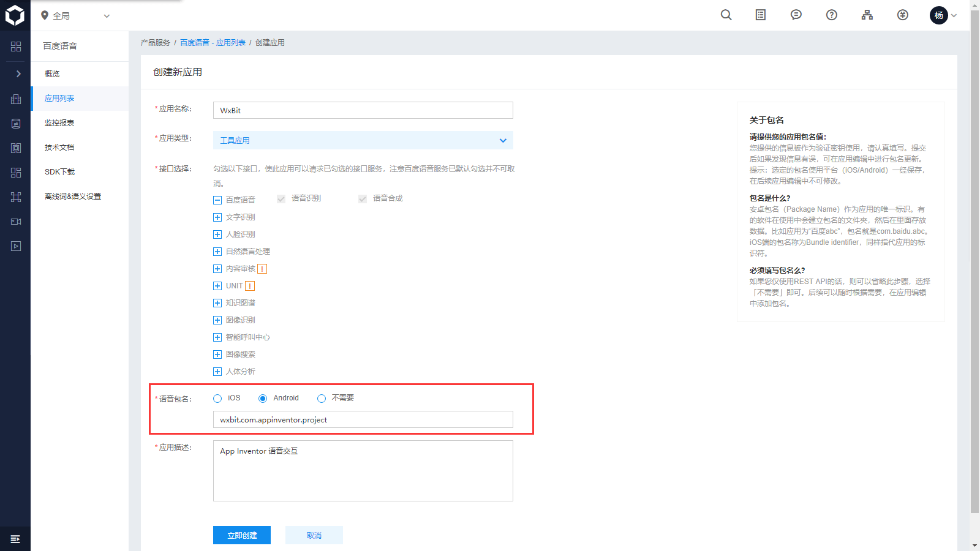Expand the 文字识别 interface group

click(217, 217)
